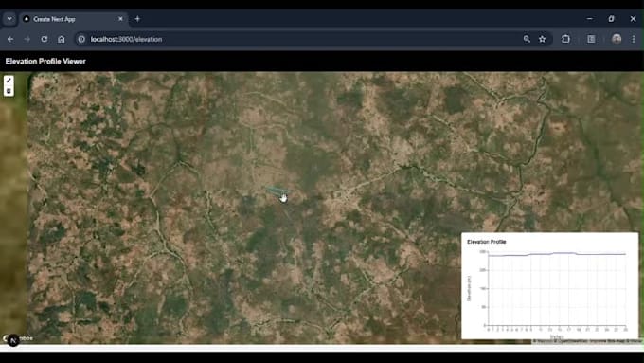Click the Elevation Profile Viewer heading
Viewport: 644px width, 363px height.
coord(45,62)
